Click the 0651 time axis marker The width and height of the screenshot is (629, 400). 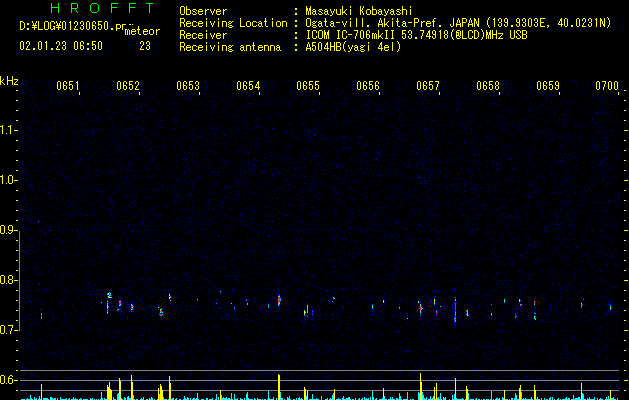[x=67, y=86]
